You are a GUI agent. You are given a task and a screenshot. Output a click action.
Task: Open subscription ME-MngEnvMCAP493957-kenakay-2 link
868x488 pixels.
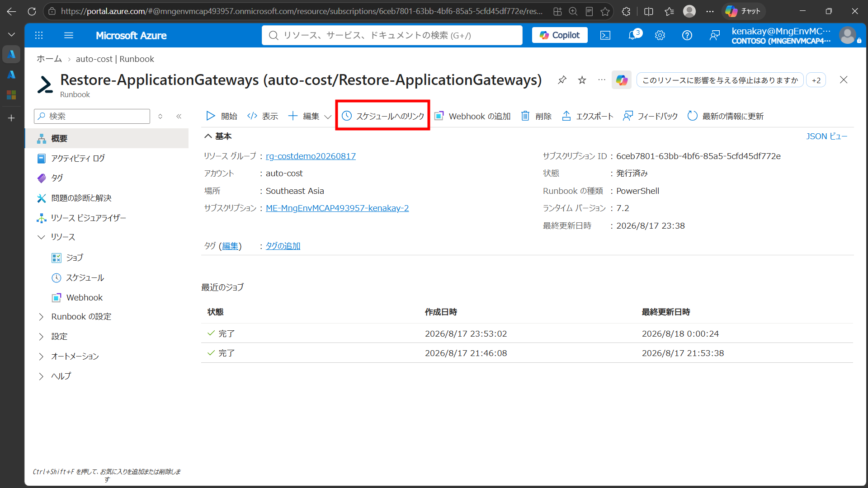click(337, 208)
